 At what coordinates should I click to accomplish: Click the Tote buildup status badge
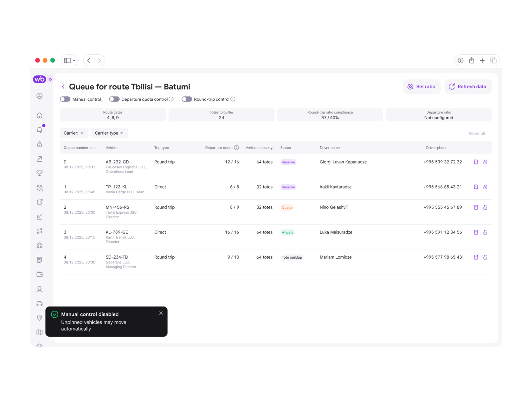(x=292, y=257)
